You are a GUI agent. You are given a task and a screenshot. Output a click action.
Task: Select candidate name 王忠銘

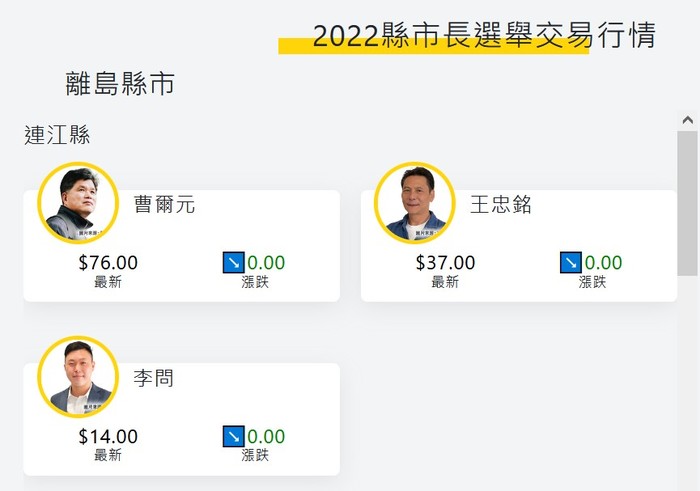coord(501,205)
